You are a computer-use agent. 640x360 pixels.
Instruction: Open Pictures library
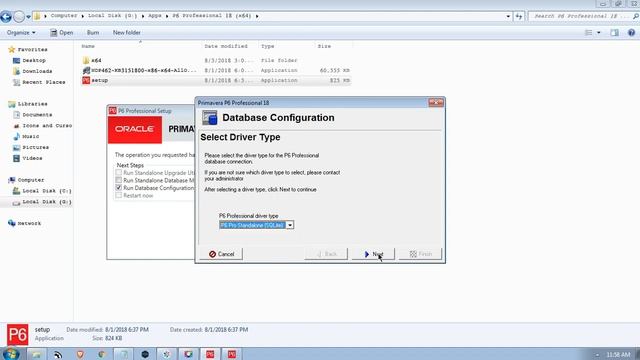click(x=36, y=147)
